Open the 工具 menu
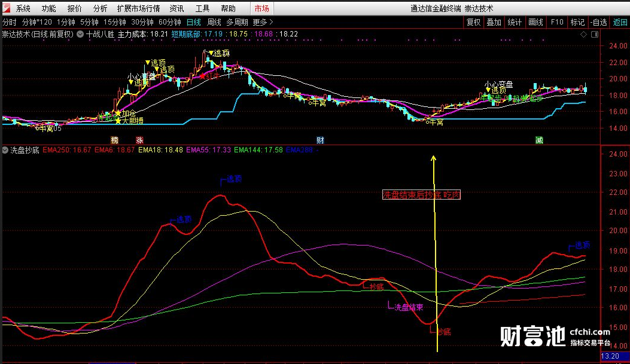 point(202,8)
